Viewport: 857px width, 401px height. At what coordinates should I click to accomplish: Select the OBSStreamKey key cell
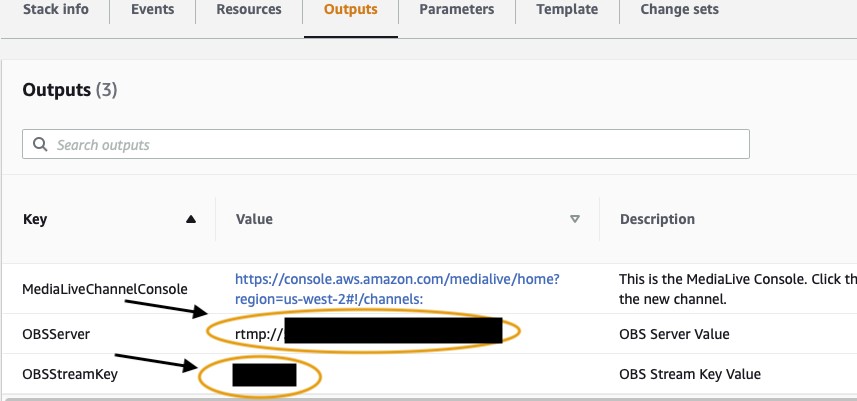click(x=70, y=374)
